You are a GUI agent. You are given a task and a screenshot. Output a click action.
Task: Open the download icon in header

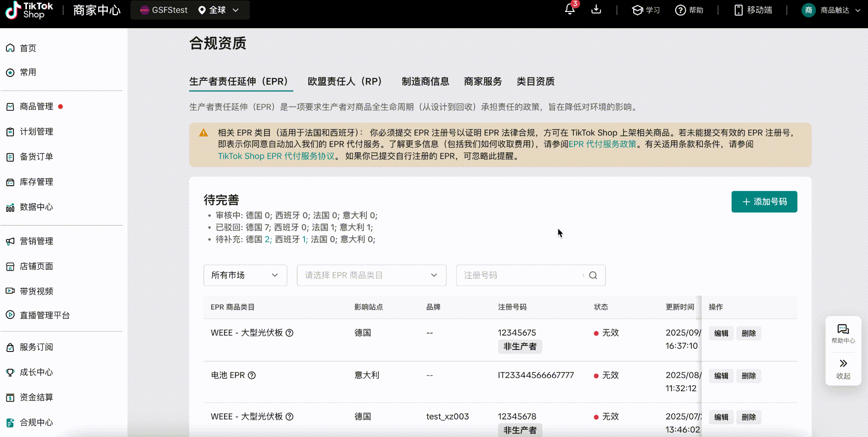pos(596,9)
